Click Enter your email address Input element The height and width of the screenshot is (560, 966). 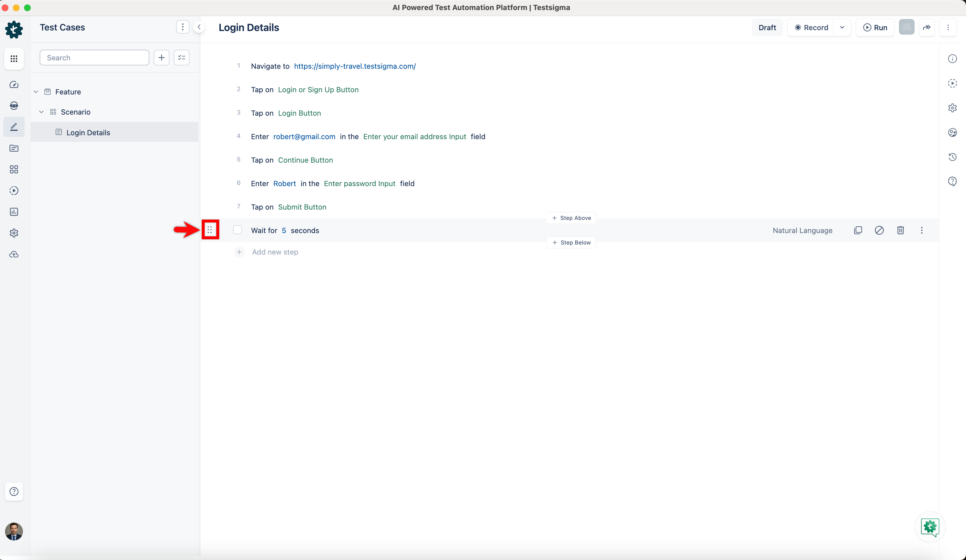coord(415,136)
